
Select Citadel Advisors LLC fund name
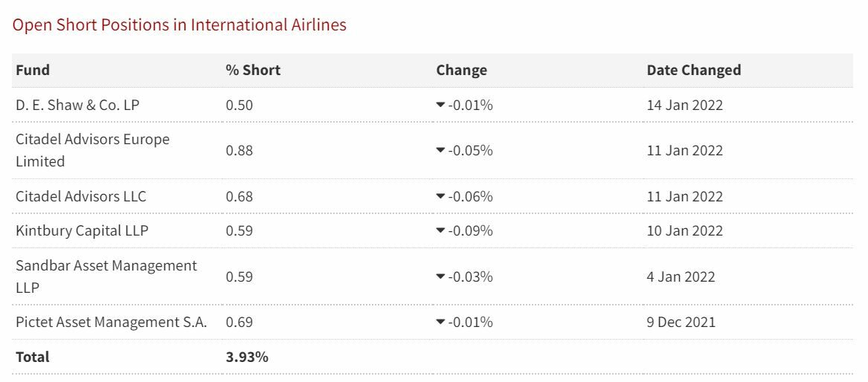point(81,196)
